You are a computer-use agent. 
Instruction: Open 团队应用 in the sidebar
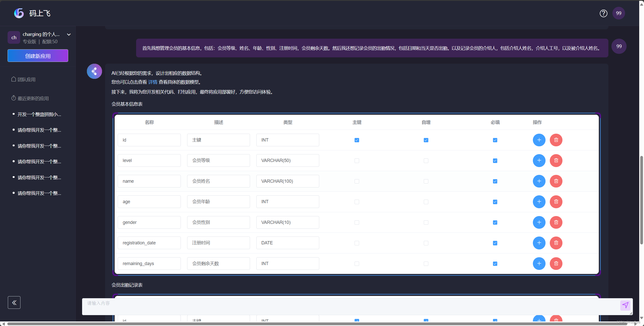pyautogui.click(x=26, y=80)
